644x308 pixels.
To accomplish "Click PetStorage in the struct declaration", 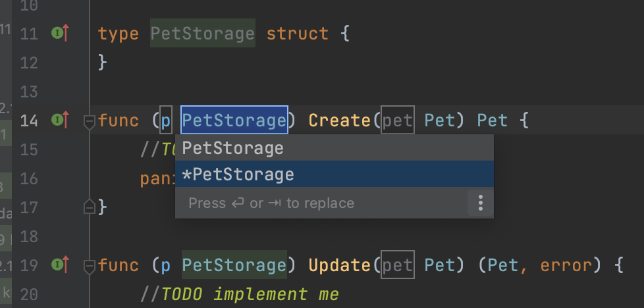I will 202,34.
